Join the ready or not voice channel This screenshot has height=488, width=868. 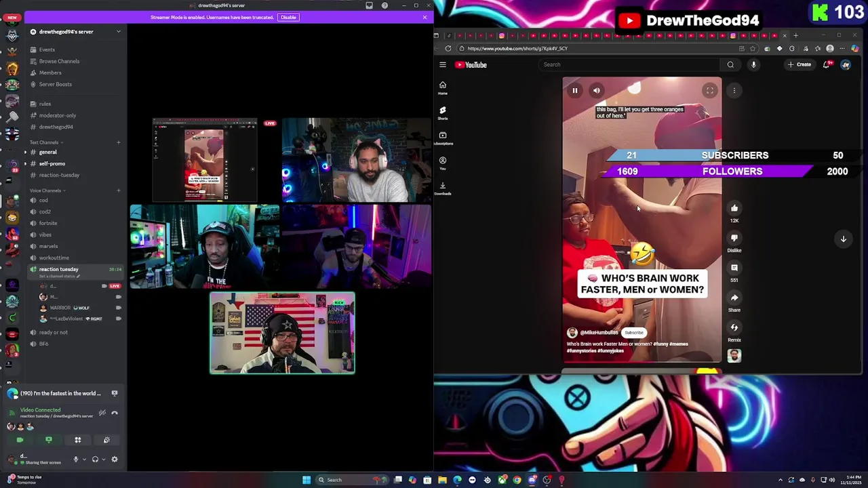pos(53,332)
